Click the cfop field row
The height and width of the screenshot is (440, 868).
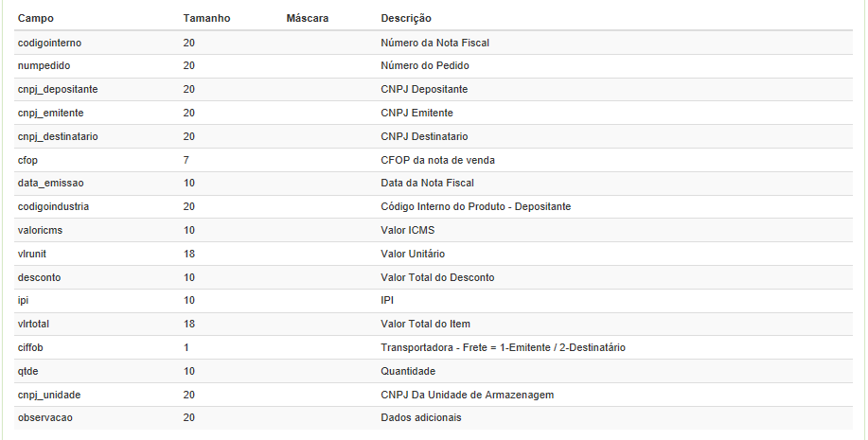(x=27, y=160)
